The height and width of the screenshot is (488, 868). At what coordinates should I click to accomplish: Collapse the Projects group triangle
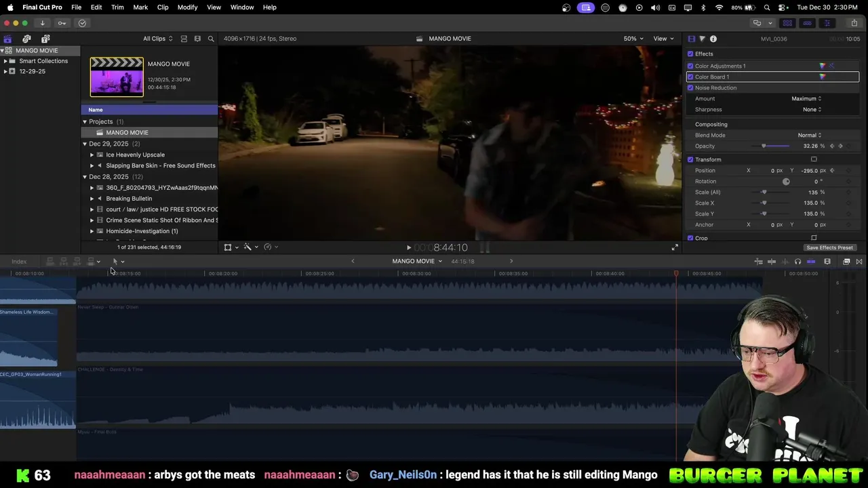pyautogui.click(x=85, y=121)
